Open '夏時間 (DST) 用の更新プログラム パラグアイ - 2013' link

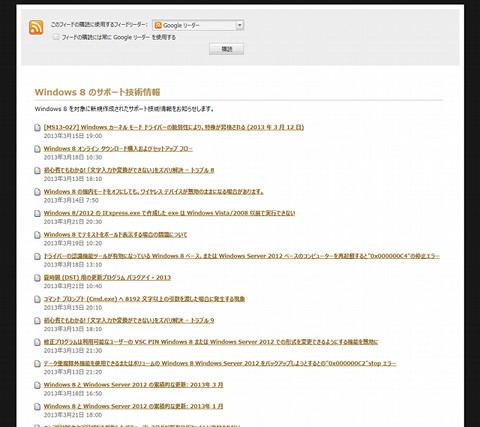tap(107, 277)
